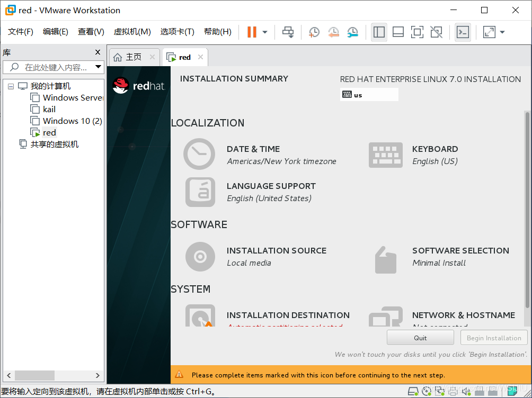Send Ctrl+Alt+Del to virtual machine

(288, 32)
